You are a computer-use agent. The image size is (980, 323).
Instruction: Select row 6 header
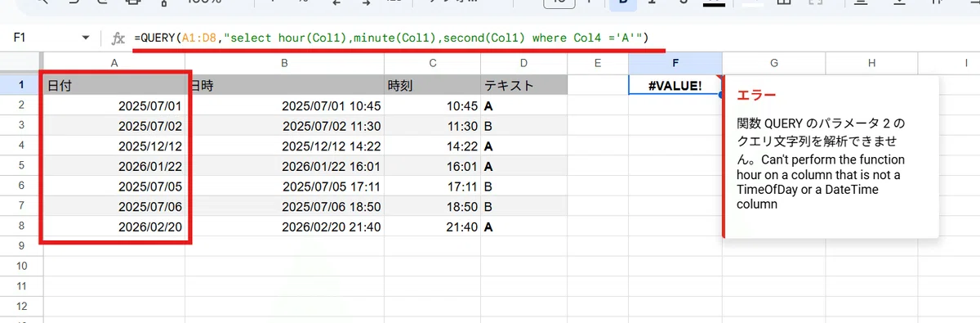(x=21, y=186)
